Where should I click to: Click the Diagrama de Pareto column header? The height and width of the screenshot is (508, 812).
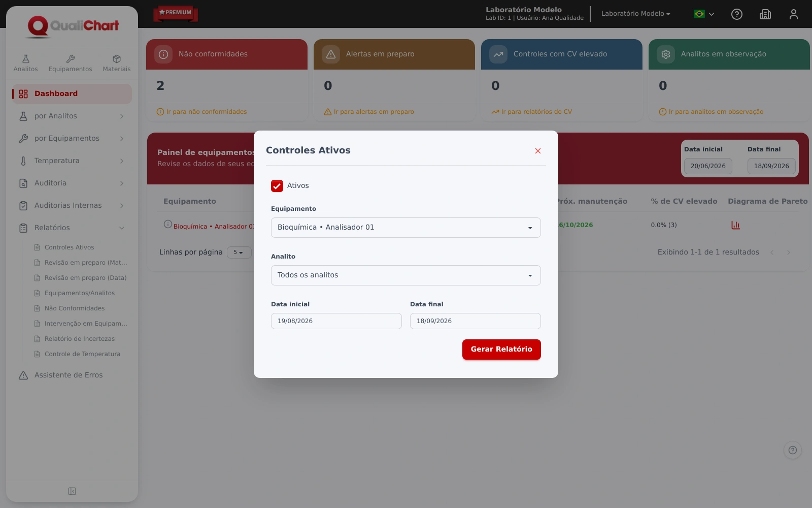768,202
